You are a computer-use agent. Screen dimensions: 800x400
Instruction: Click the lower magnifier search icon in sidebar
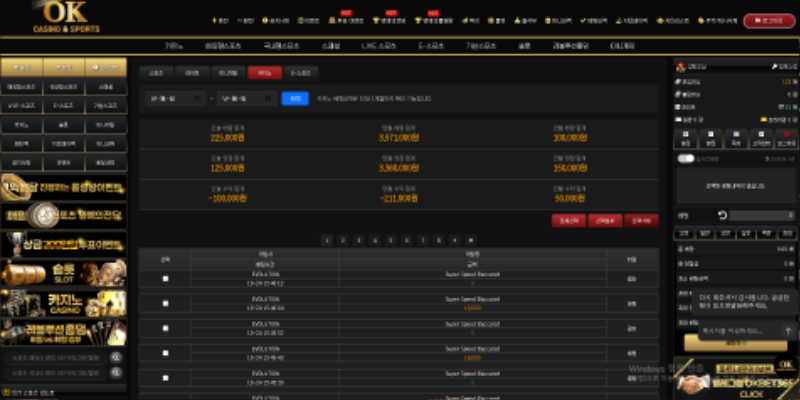116,374
